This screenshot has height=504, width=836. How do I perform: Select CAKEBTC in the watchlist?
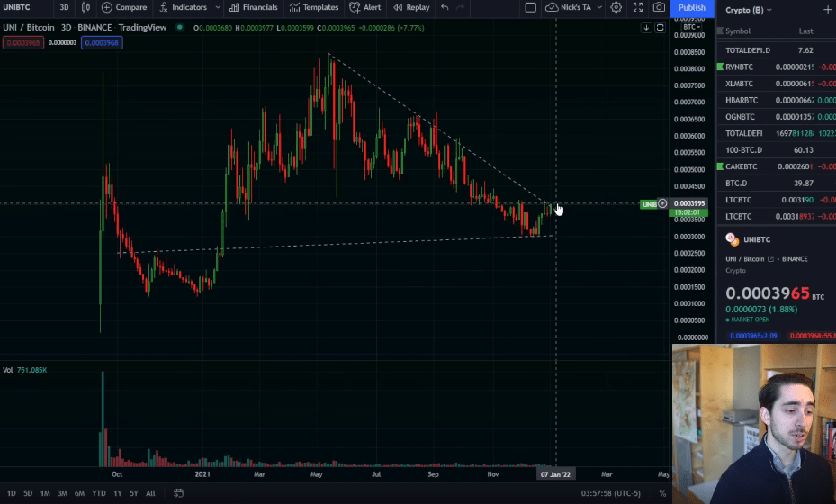741,166
